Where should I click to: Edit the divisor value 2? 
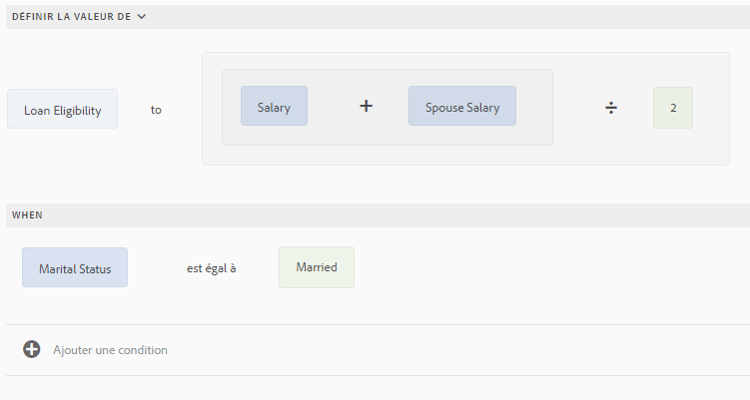(673, 108)
